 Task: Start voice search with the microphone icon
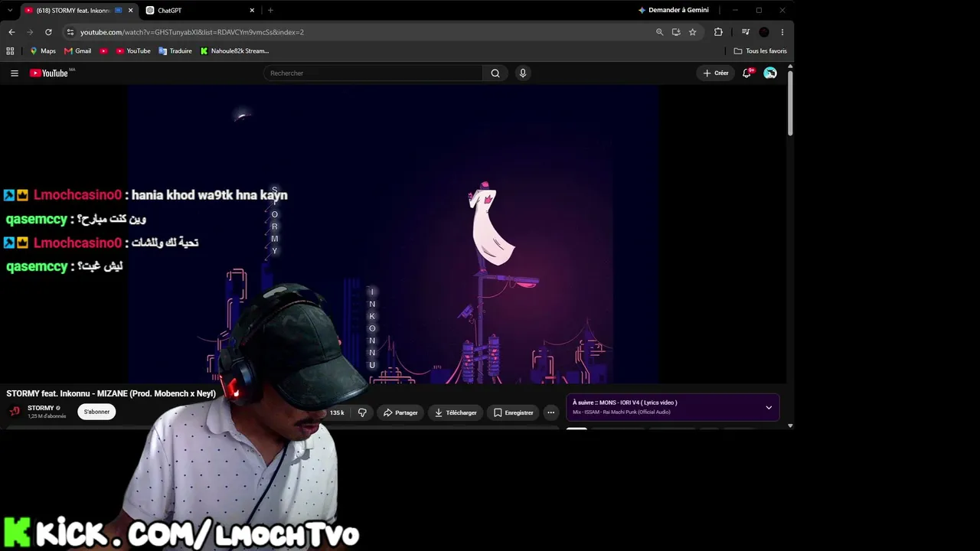pos(523,73)
